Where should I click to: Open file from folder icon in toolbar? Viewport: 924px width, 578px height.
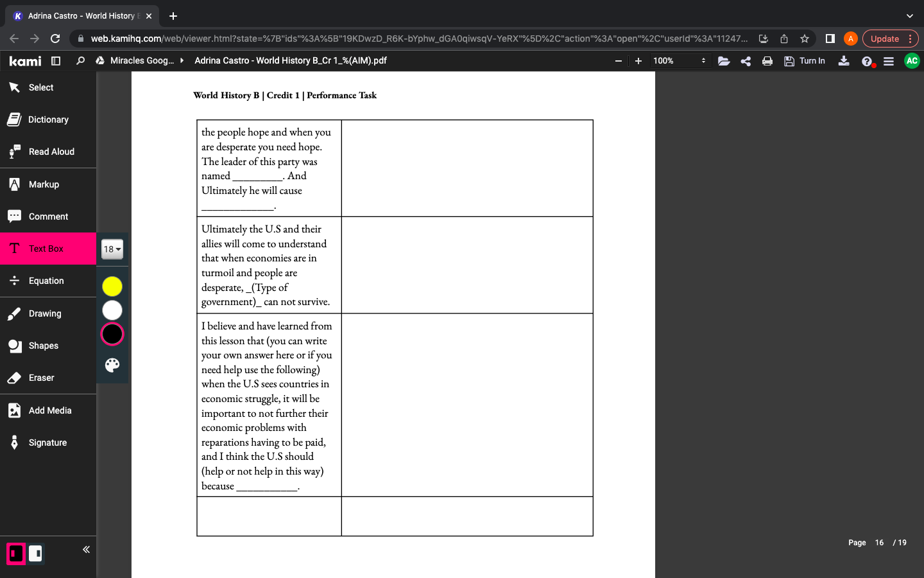(724, 61)
